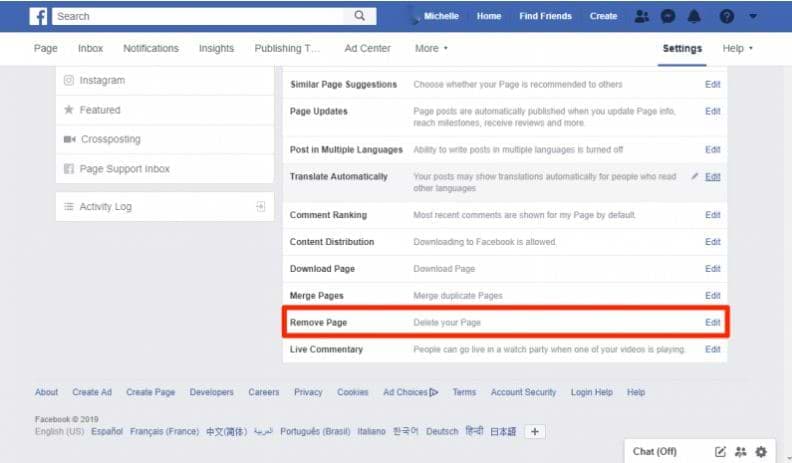Viewport: 792px width, 463px height.
Task: Edit the Translate Automatically setting
Action: 712,176
